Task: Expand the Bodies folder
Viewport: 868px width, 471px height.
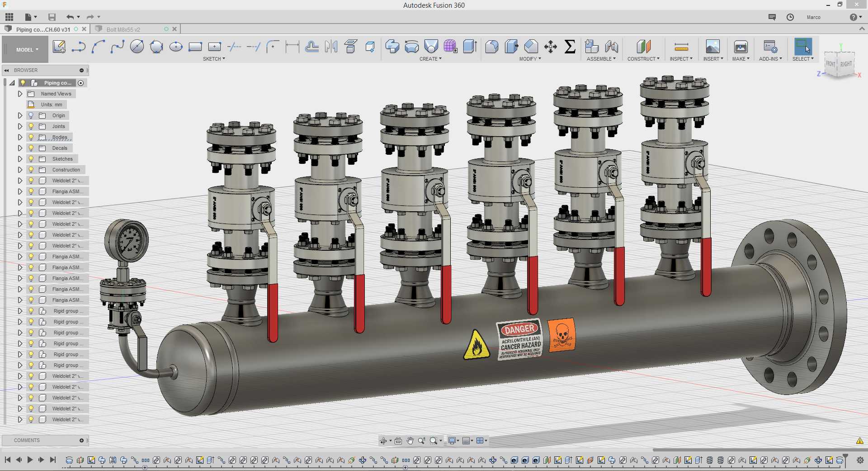Action: click(x=20, y=137)
